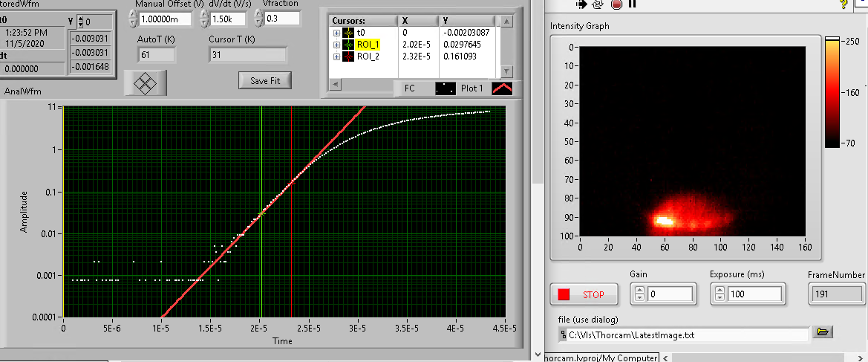Expand the ROI_2 cursor entry
This screenshot has height=362, width=868.
coord(337,56)
